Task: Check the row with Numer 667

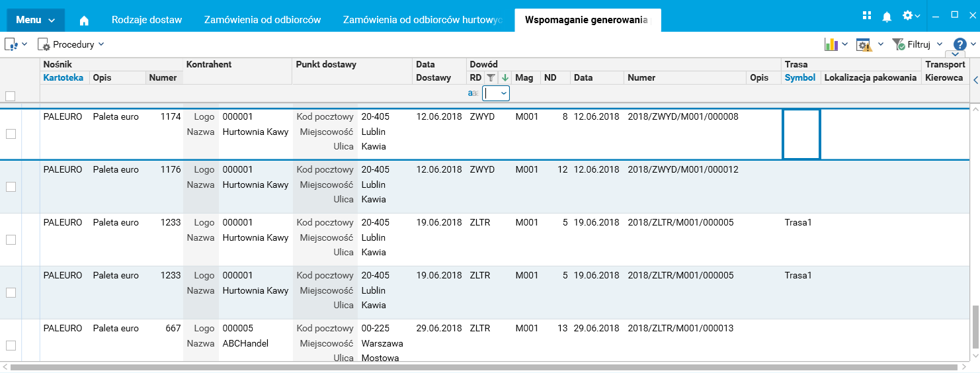Action: 11,345
